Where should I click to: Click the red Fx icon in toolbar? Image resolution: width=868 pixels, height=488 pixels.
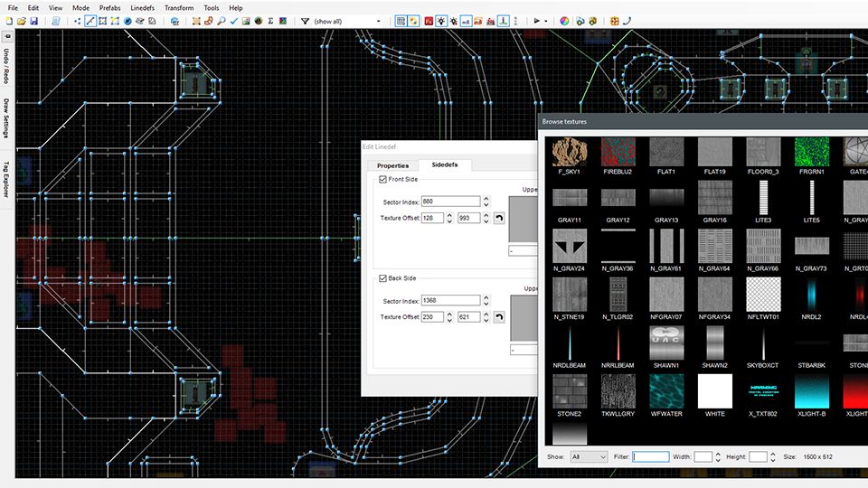click(429, 21)
